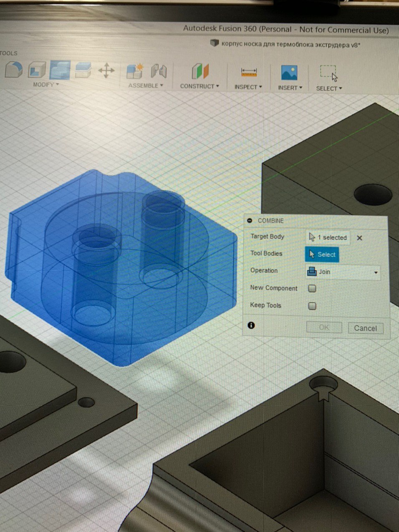Click the Tool Bodies Select button

tap(322, 254)
